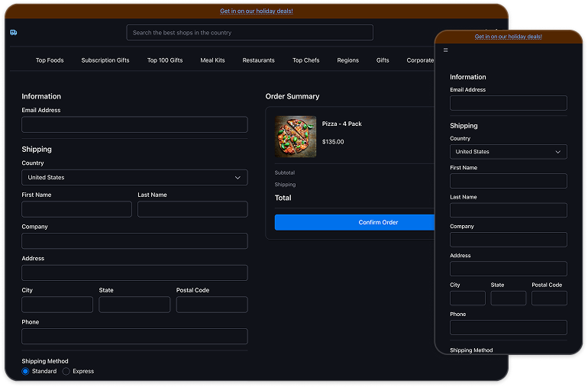Image resolution: width=588 pixels, height=387 pixels.
Task: Open the Meal Kits menu item
Action: coord(212,60)
